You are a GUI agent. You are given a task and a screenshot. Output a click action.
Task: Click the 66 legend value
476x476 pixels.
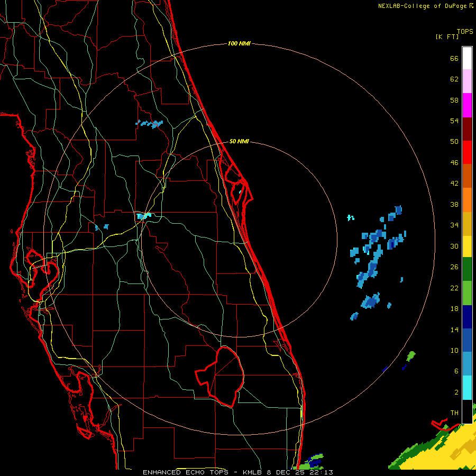[454, 58]
